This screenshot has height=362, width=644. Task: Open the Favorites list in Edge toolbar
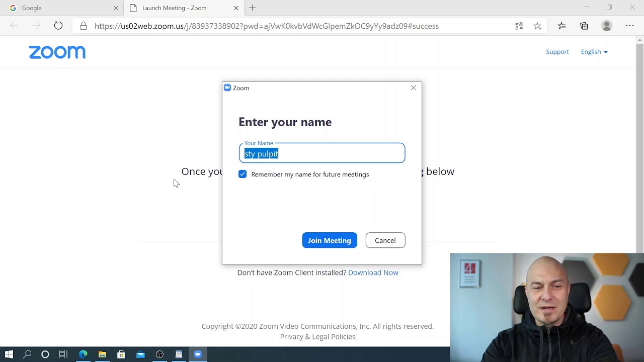click(x=561, y=26)
